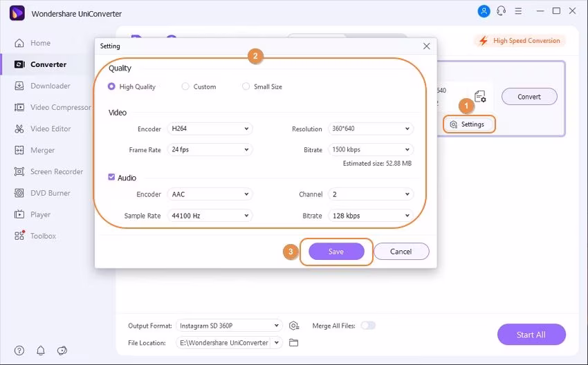Open Output Format Instagram SD 360P dropdown

tap(229, 326)
